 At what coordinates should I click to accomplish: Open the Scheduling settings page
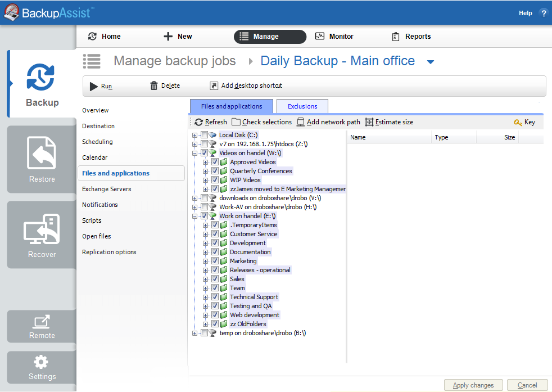pyautogui.click(x=97, y=142)
